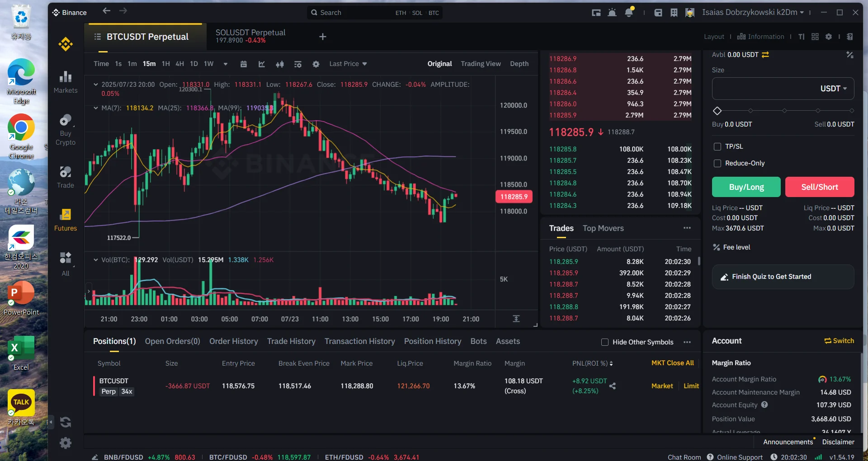The width and height of the screenshot is (868, 461).
Task: Click the Sell/Short button
Action: [x=820, y=187]
